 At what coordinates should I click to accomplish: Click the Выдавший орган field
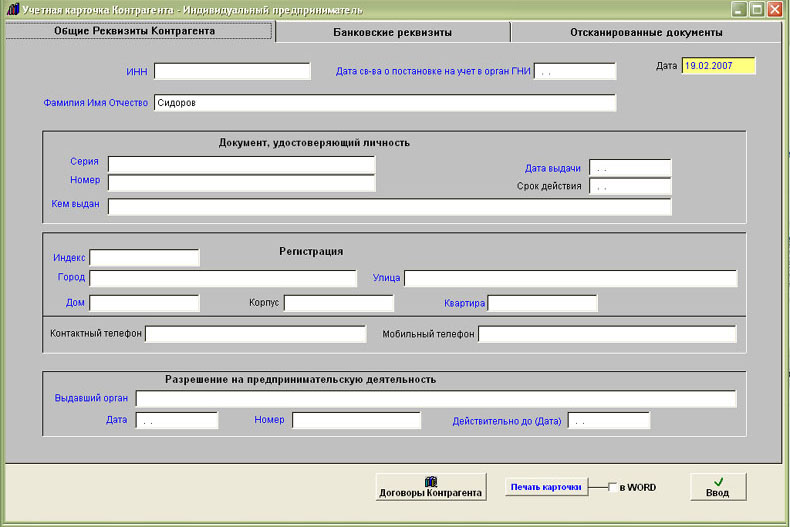pyautogui.click(x=436, y=399)
